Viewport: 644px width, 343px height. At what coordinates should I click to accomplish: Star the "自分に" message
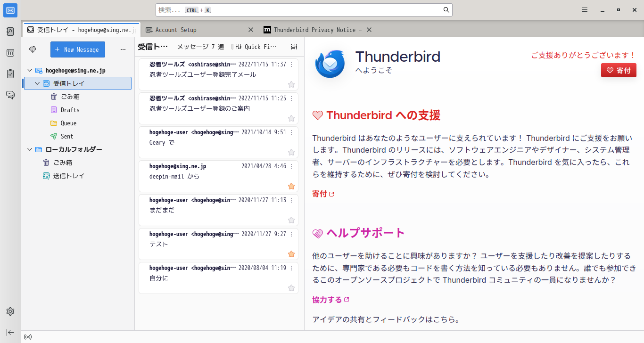pos(291,288)
